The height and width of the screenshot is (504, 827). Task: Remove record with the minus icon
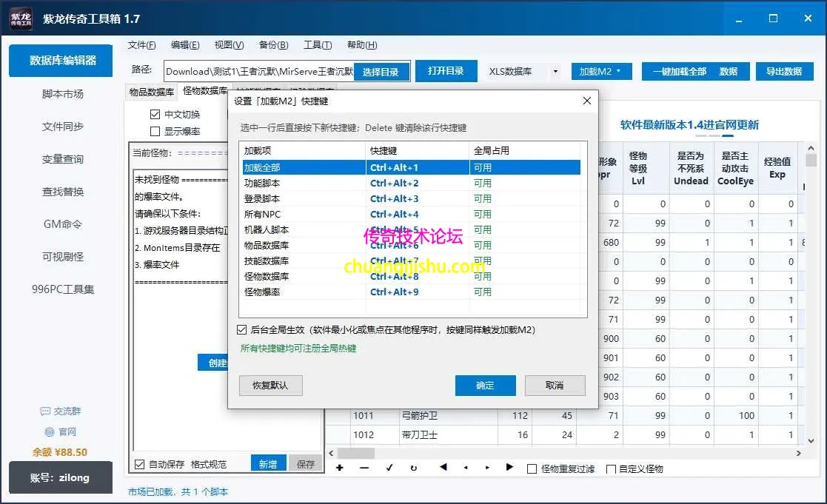(x=364, y=468)
